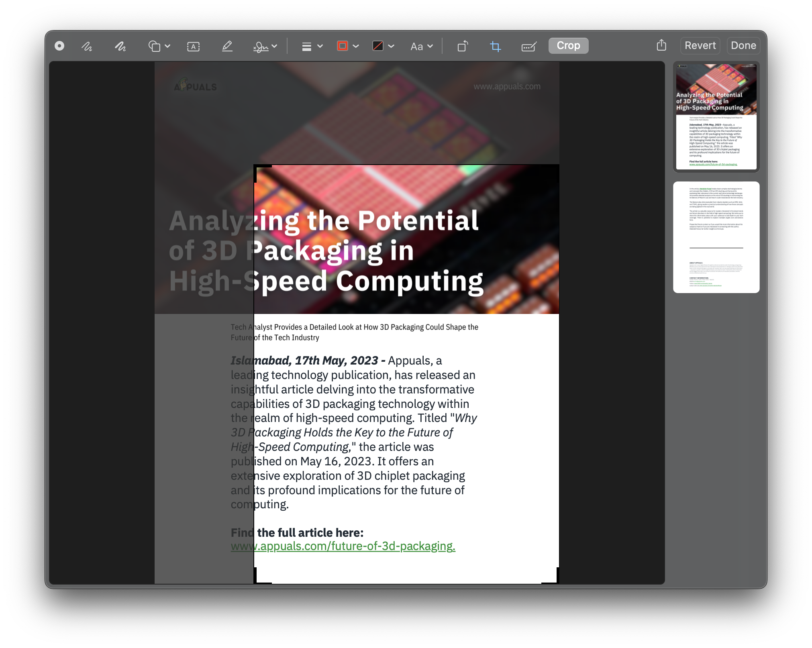
Task: Select the Highlight tool
Action: (x=227, y=46)
